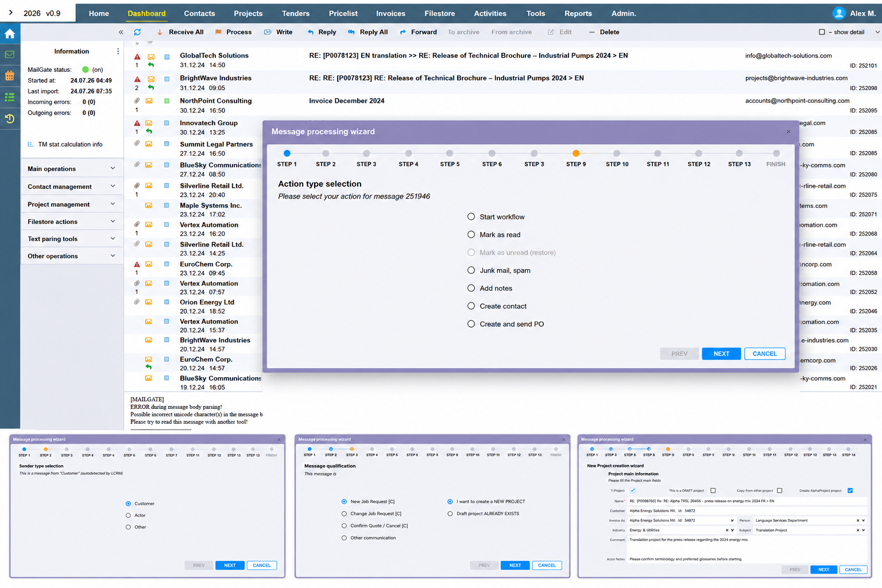Open the green mail envelope sidebar icon
Image resolution: width=882 pixels, height=588 pixels.
10,55
